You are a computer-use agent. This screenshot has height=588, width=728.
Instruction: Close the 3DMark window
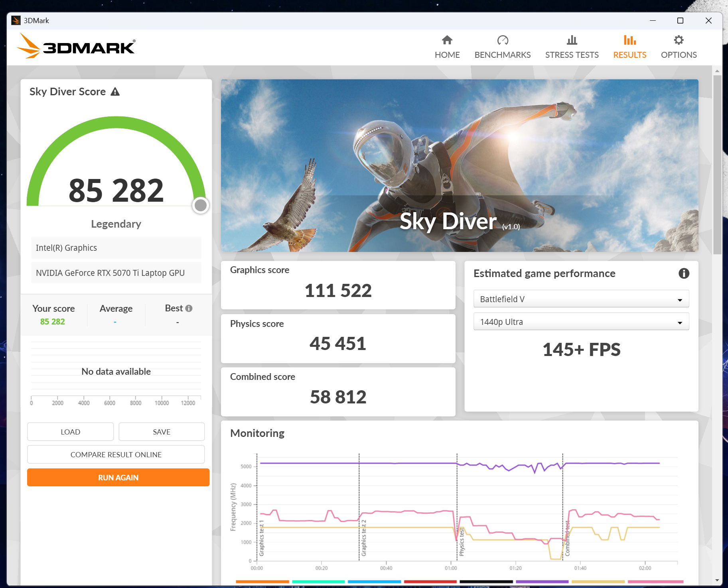[708, 20]
